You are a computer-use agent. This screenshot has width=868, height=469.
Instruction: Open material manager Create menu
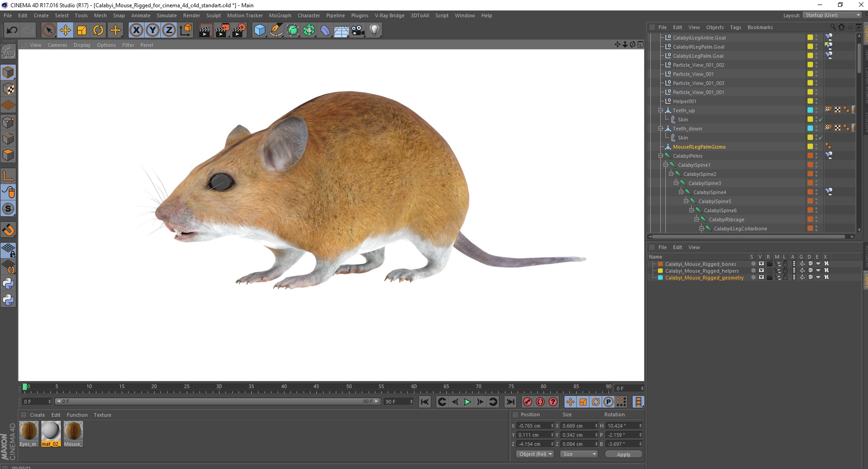[37, 415]
